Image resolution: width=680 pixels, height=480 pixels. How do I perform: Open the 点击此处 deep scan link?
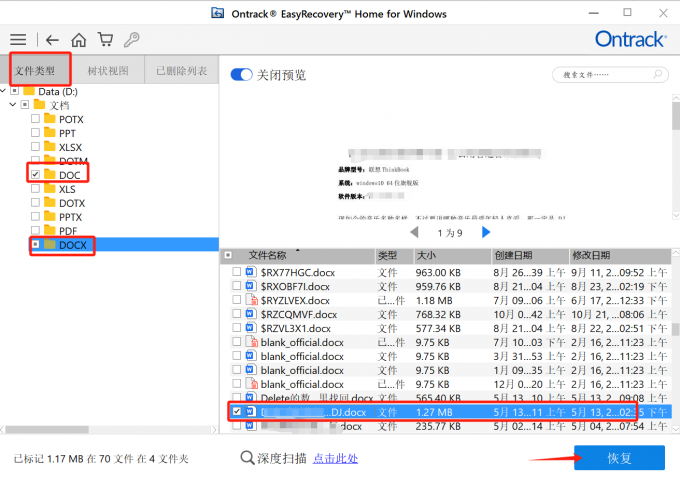(336, 458)
